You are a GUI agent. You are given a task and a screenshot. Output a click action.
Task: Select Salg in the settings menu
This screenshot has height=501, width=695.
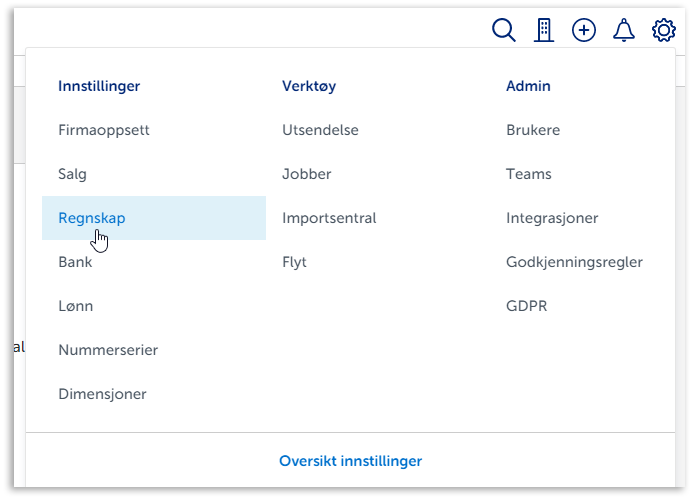click(x=73, y=174)
